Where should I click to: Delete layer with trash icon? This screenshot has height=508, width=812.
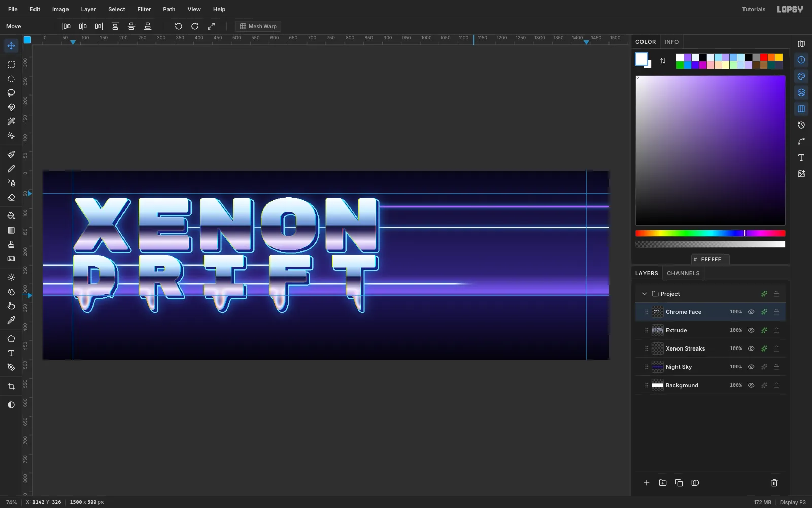(x=774, y=483)
